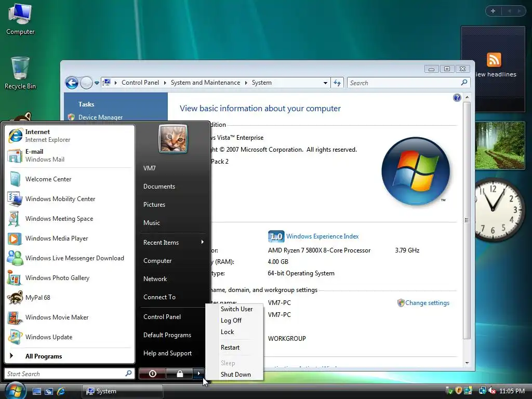This screenshot has height=399, width=532.
Task: Open Recycle Bin desktop icon
Action: 20,73
